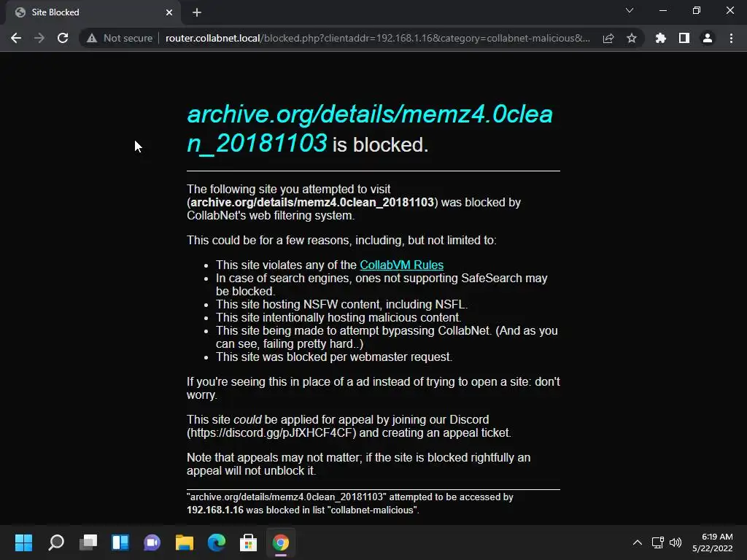Viewport: 747px width, 560px height.
Task: Open the tab search dropdown arrow
Action: click(x=630, y=10)
